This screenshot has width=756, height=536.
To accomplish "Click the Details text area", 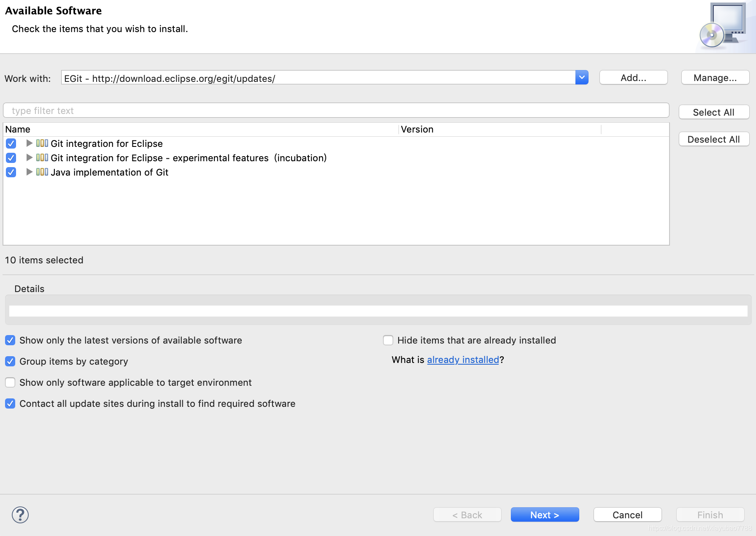I will point(378,311).
